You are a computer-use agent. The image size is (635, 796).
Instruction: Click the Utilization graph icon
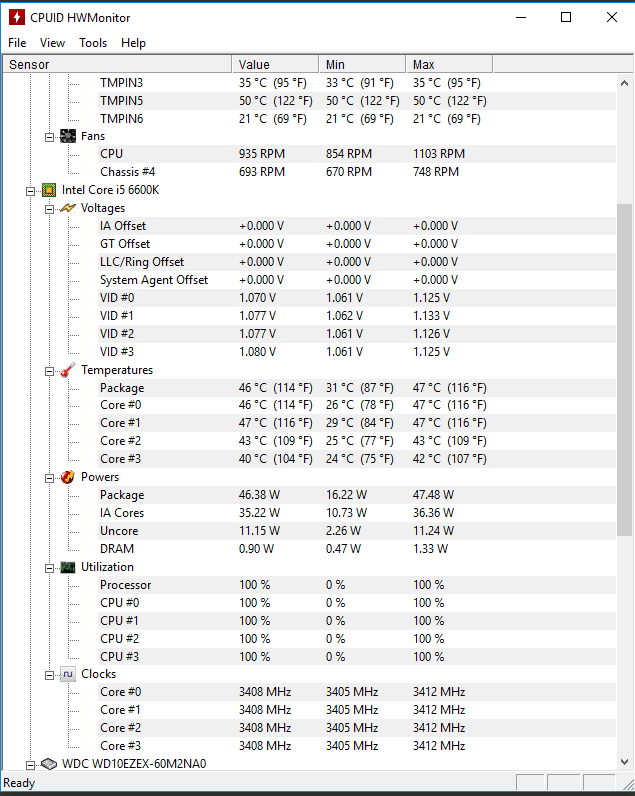[x=68, y=567]
